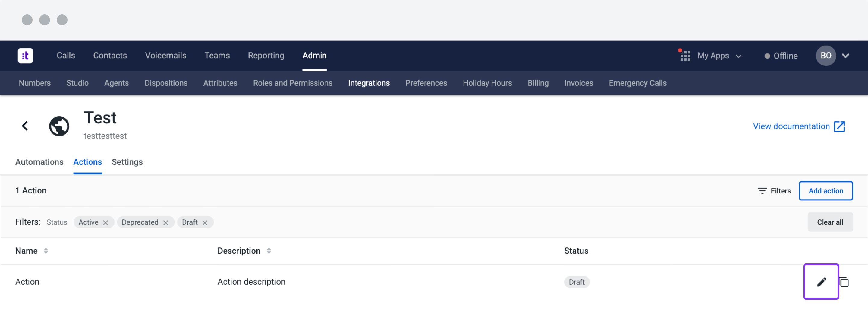Remove the Deprecated filter chip
The image size is (868, 332).
pos(165,223)
